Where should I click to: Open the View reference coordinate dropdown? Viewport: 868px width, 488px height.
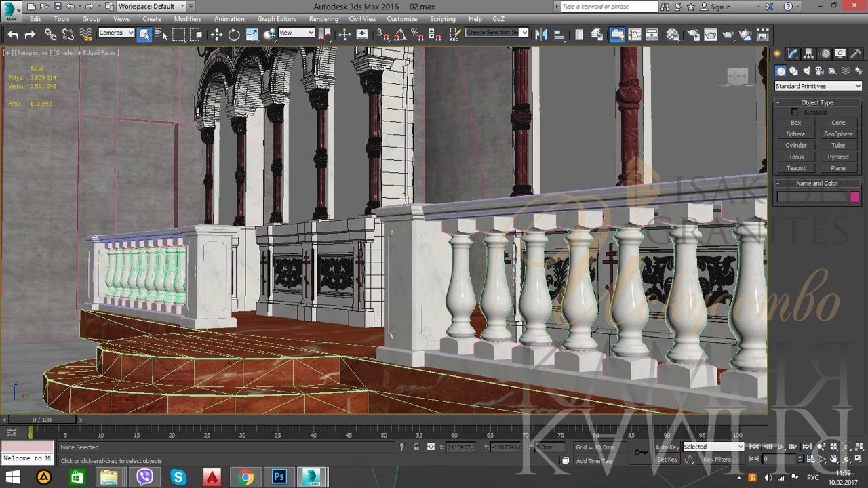pyautogui.click(x=296, y=33)
